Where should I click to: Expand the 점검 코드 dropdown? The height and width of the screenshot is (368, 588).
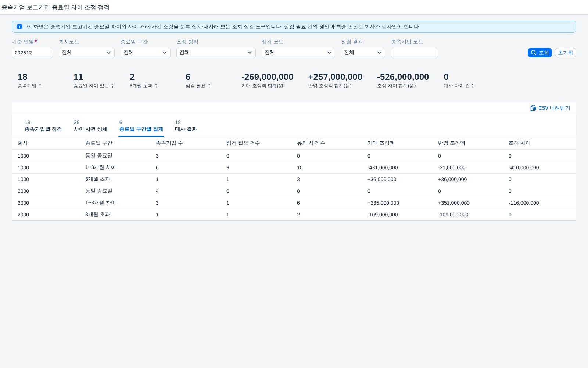coord(298,53)
